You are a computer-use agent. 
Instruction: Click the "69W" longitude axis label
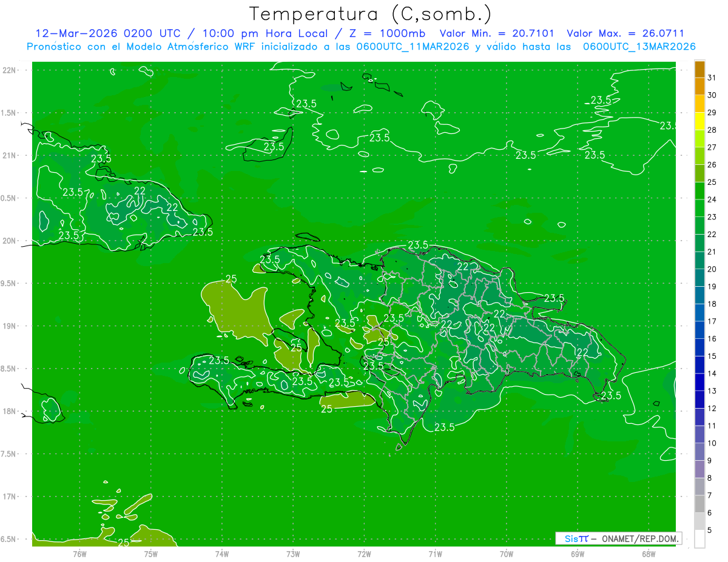click(x=578, y=554)
